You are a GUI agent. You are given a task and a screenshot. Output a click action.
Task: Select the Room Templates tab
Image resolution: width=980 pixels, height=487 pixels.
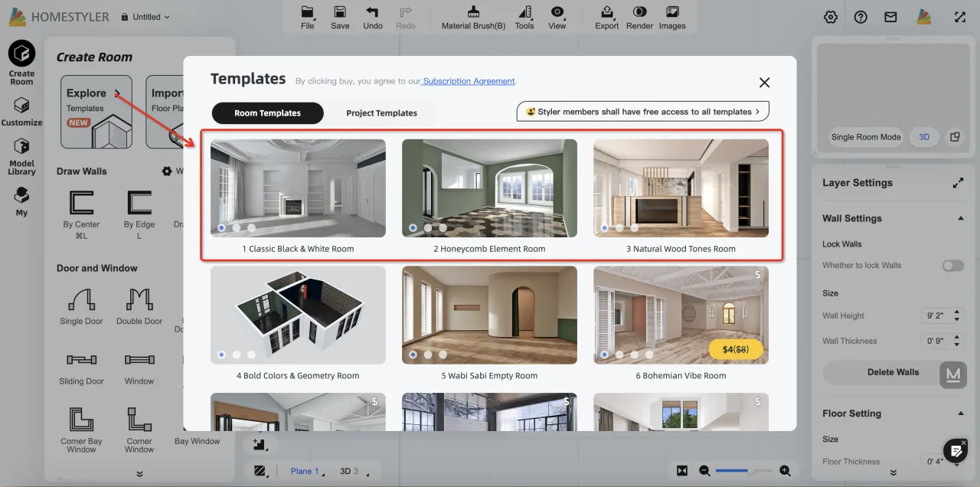click(267, 113)
